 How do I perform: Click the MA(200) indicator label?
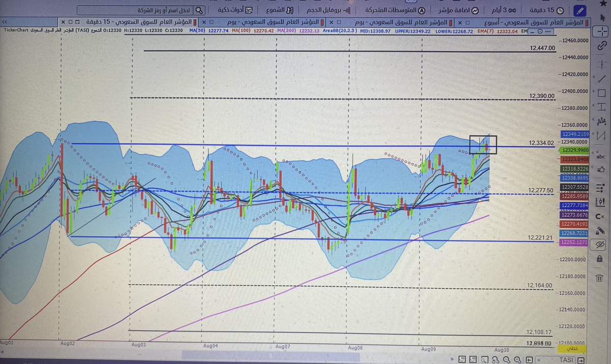(287, 31)
